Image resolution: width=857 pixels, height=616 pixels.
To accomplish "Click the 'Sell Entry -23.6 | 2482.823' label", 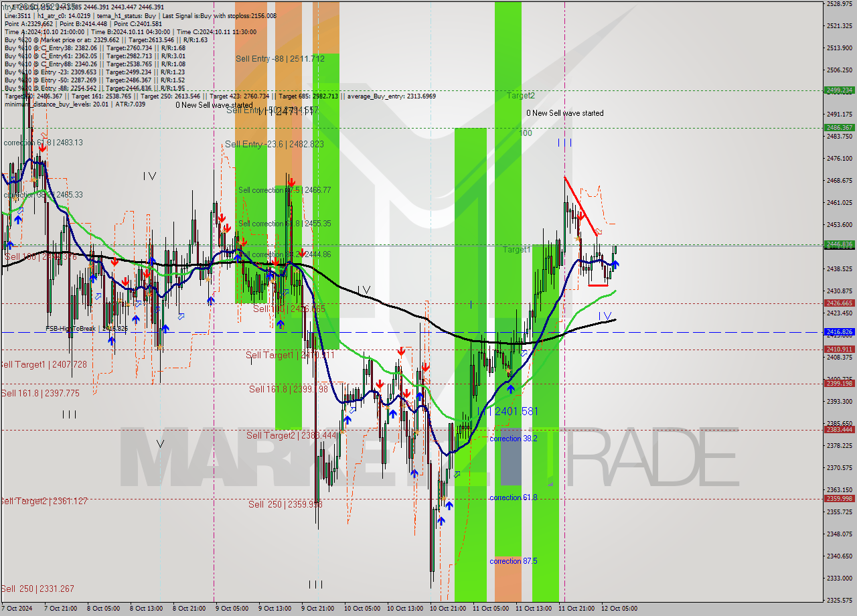I will (x=275, y=144).
